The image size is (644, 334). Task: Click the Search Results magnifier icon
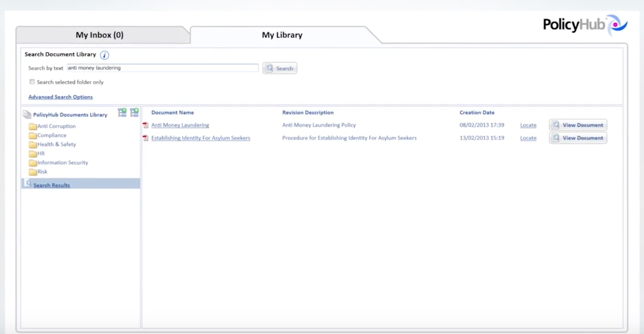click(28, 183)
